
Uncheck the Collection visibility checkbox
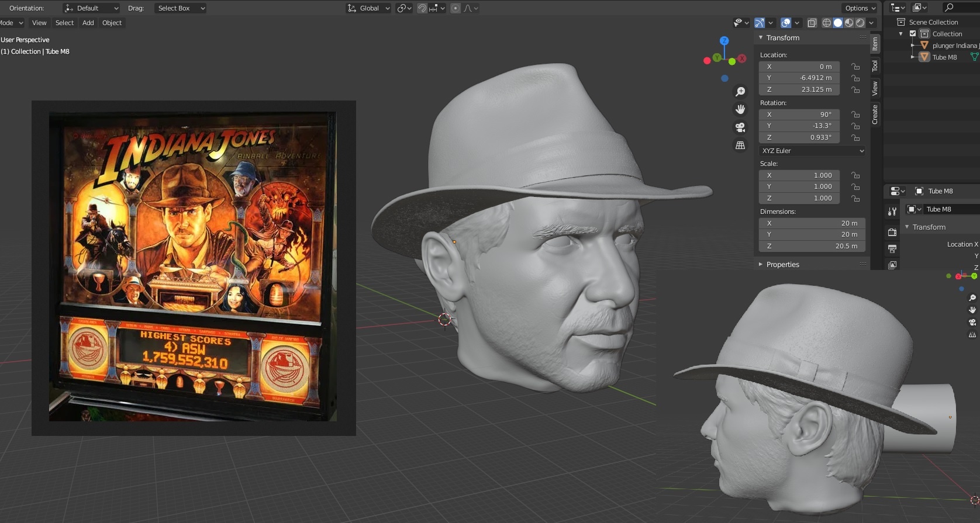coord(913,34)
